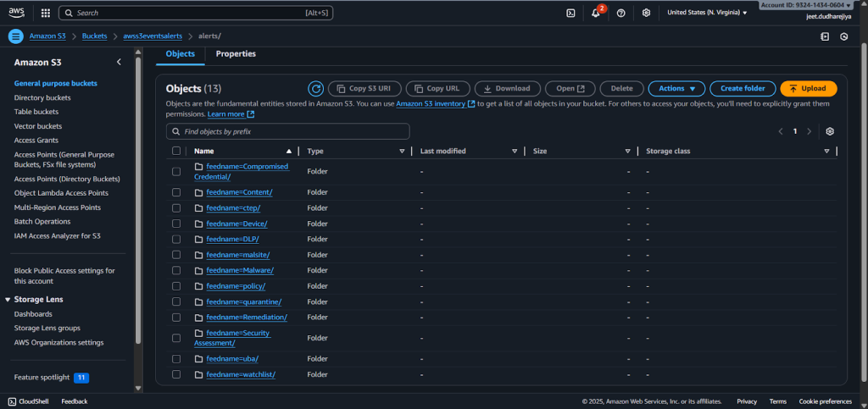Check the feedname=Remediation/ row checkbox
Screen dimensions: 868x409
[x=176, y=318]
